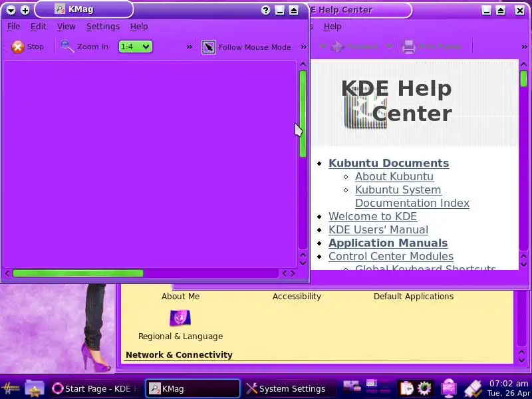The width and height of the screenshot is (532, 399).
Task: Click the KMag window menu arrow button
Action: (11, 10)
